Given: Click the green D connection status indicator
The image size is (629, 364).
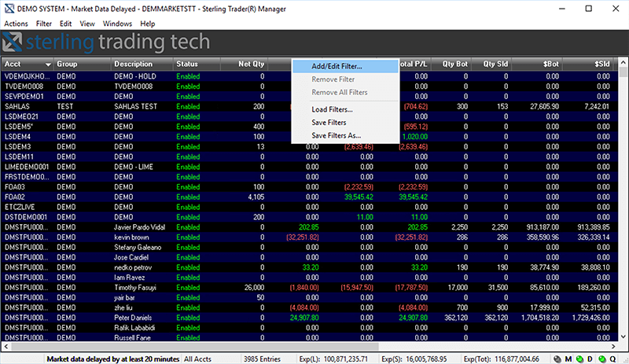Looking at the screenshot, I should coord(579,359).
